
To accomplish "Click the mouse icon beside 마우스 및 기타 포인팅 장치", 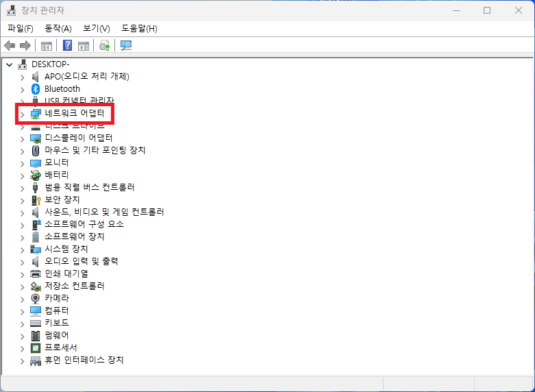I will pyautogui.click(x=36, y=151).
